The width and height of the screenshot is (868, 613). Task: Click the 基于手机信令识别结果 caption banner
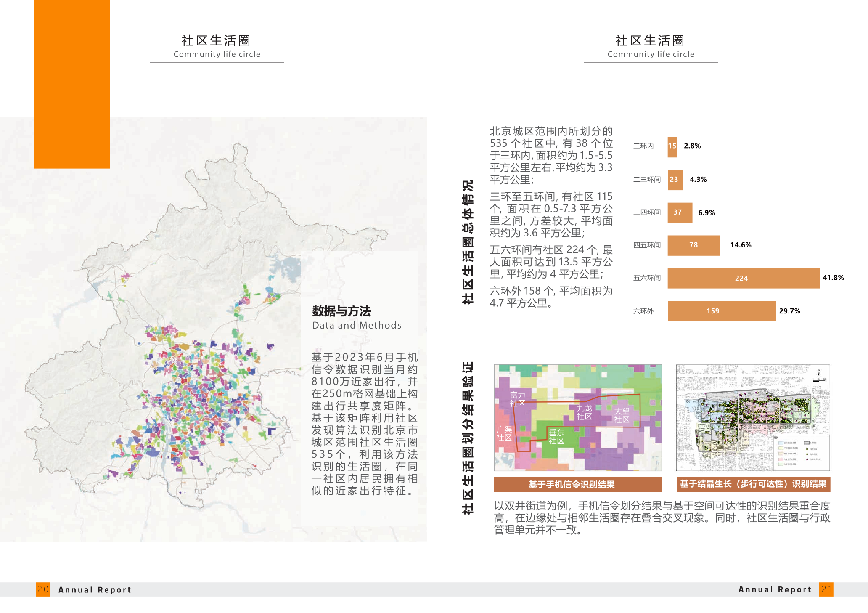coord(577,484)
